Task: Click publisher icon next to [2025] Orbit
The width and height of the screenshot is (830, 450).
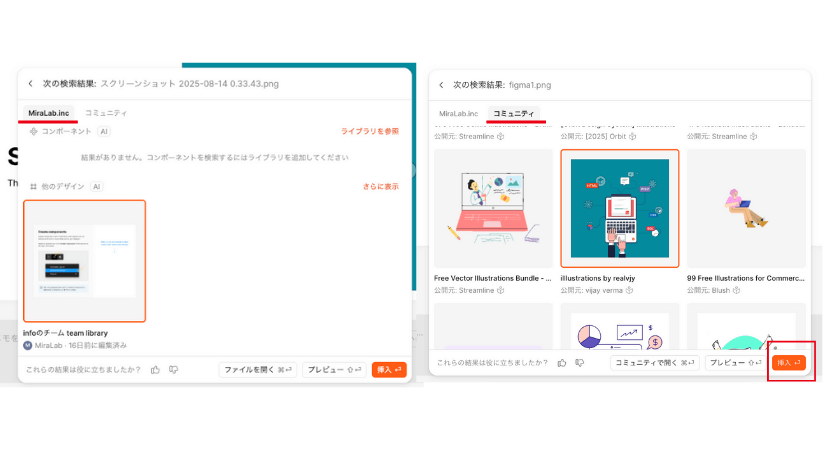Action: [x=633, y=136]
